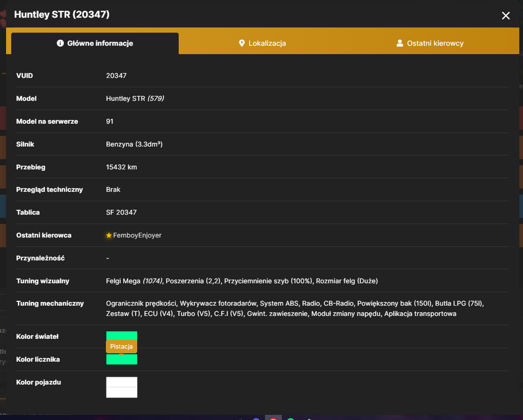
Task: Click the Zestaw (T) entry
Action: 123,314
